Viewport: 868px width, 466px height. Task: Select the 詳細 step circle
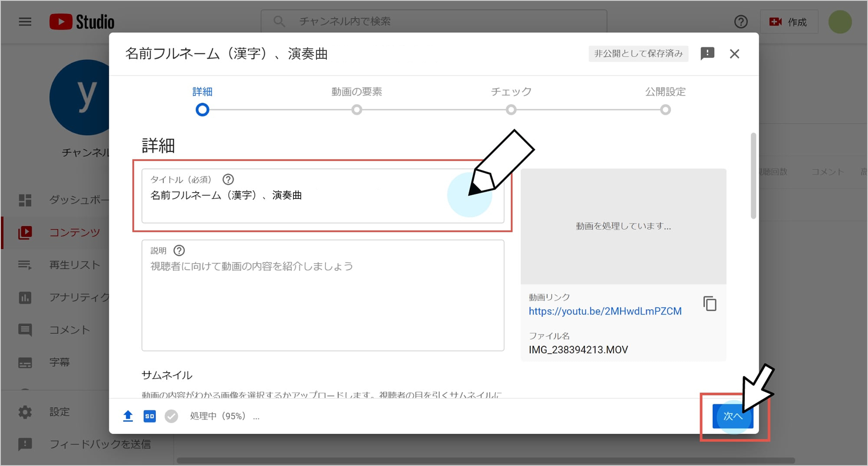202,110
